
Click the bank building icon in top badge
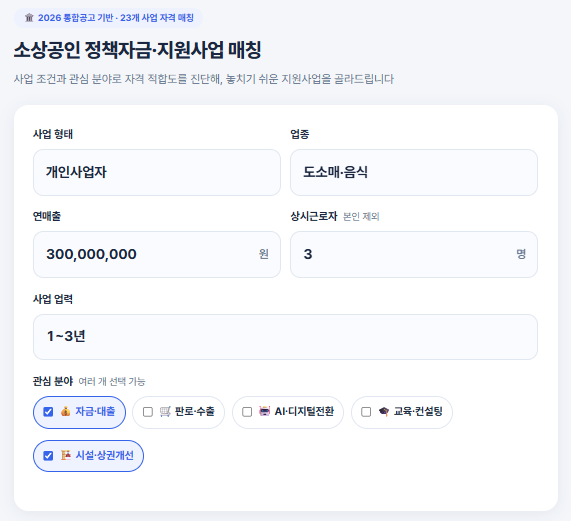(x=29, y=17)
